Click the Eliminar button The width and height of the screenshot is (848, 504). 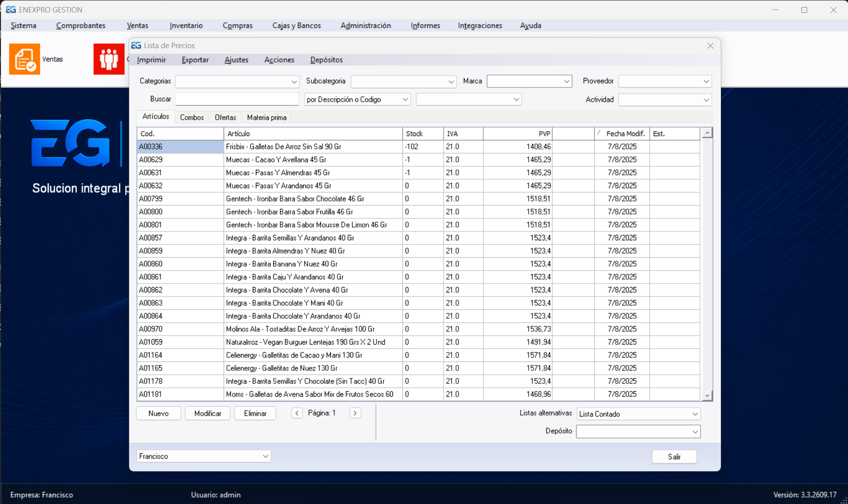[x=255, y=414]
